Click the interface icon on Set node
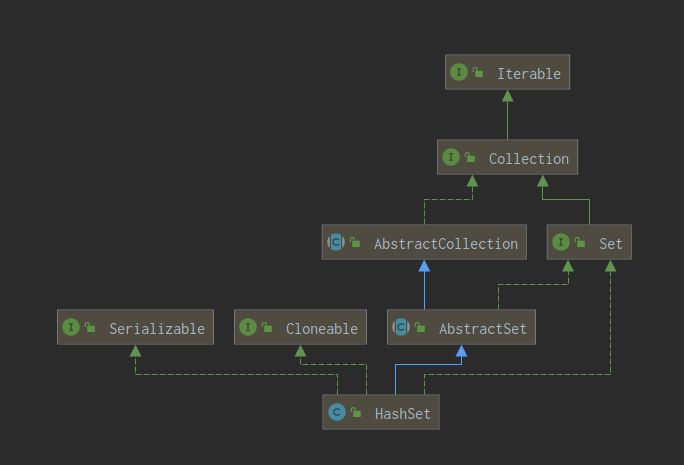 tap(560, 243)
